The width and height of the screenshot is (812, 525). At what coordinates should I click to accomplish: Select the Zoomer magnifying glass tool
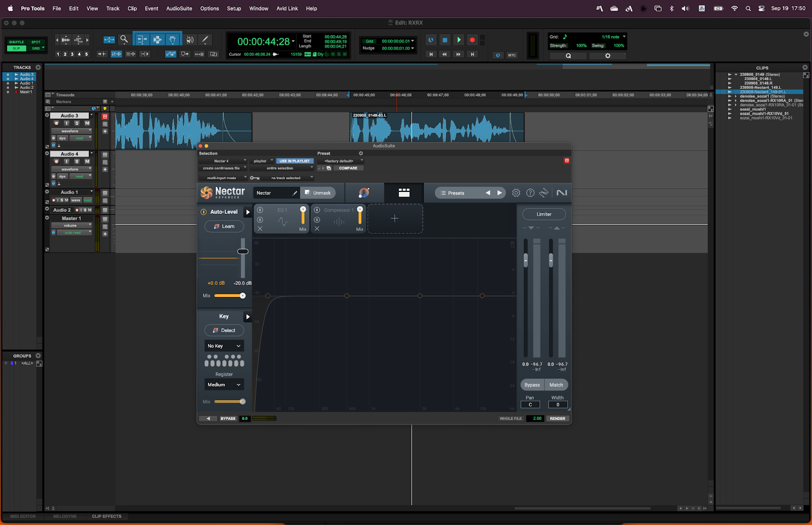click(124, 39)
